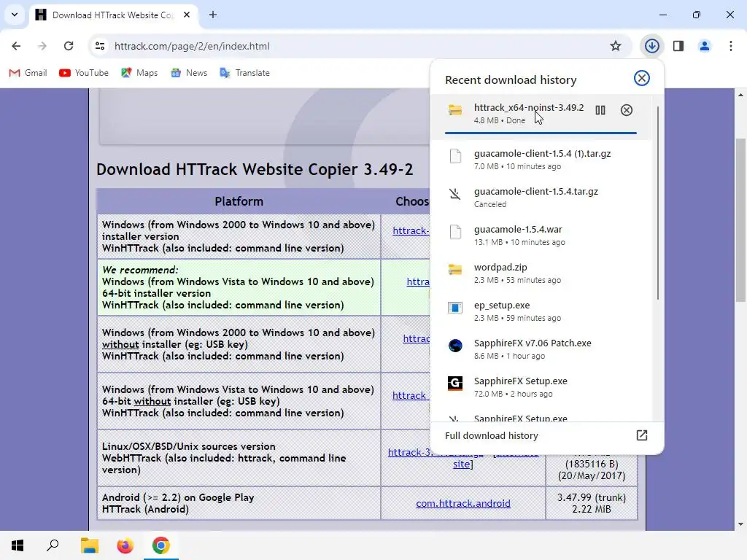
Task: Click the Chrome taskbar icon
Action: [161, 545]
